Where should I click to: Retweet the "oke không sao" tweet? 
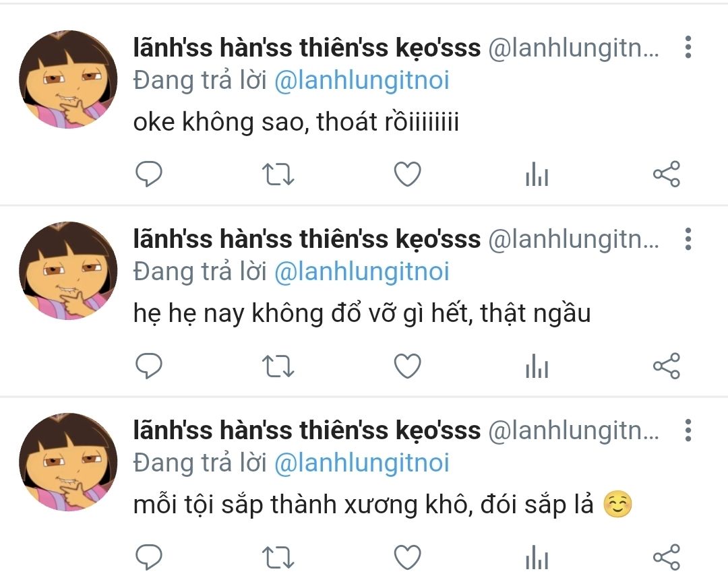pyautogui.click(x=278, y=174)
